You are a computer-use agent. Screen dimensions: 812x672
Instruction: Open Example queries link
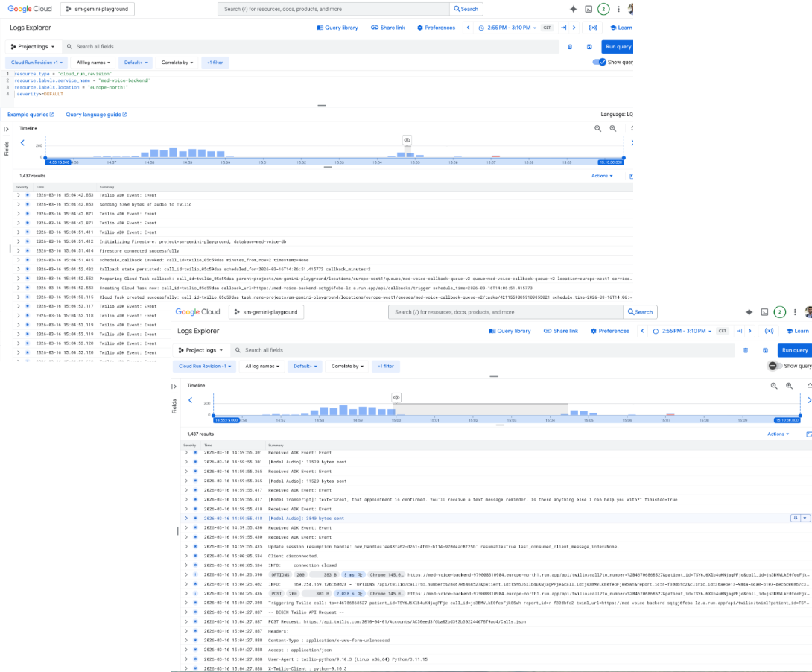(x=31, y=115)
